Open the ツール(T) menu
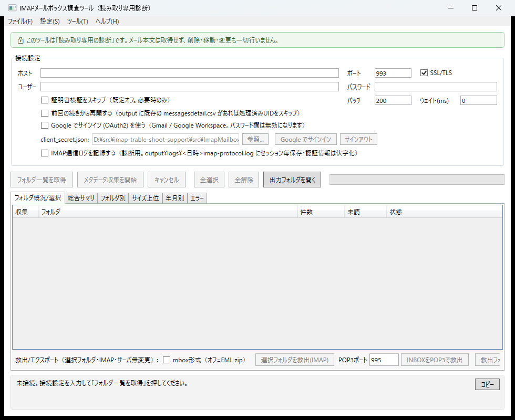 [x=78, y=22]
